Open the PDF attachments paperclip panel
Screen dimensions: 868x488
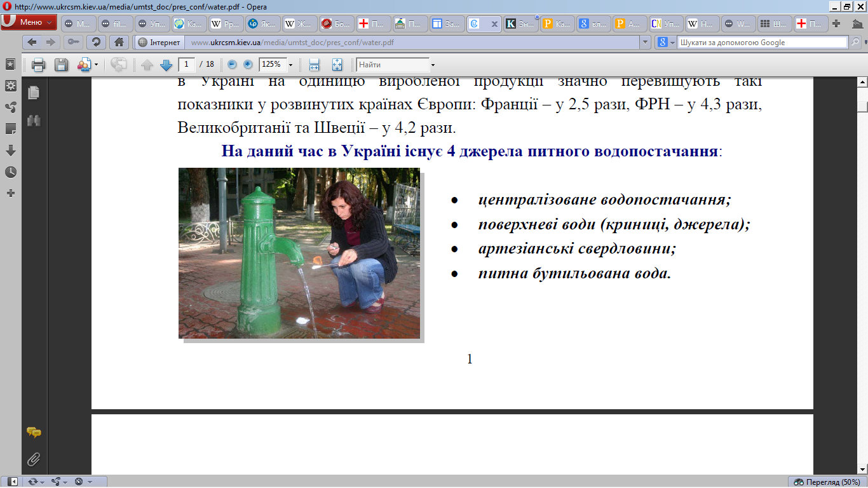click(34, 459)
